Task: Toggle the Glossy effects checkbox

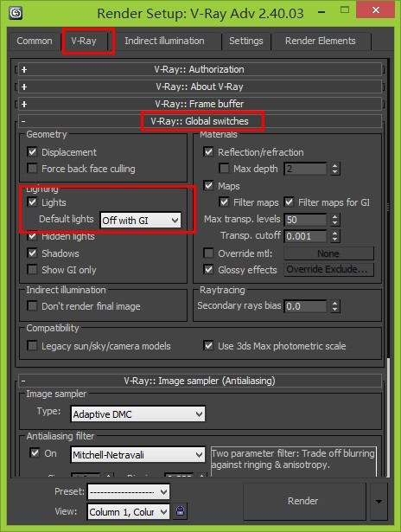Action: (x=208, y=270)
